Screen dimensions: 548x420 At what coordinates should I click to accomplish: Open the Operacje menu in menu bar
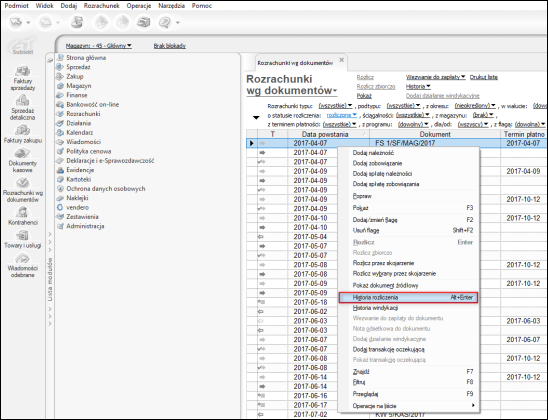coord(139,6)
